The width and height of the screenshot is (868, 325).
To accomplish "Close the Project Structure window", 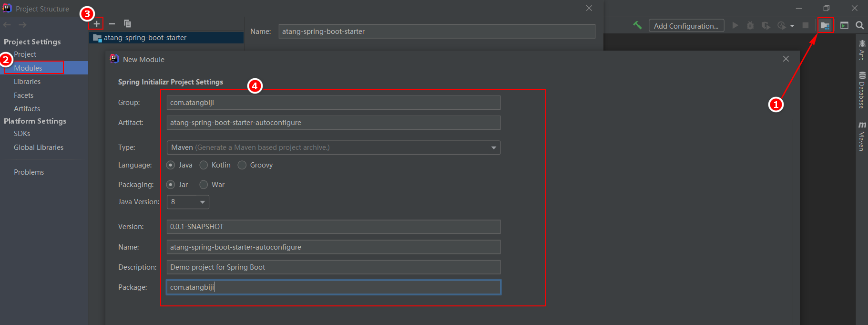I will coord(589,8).
